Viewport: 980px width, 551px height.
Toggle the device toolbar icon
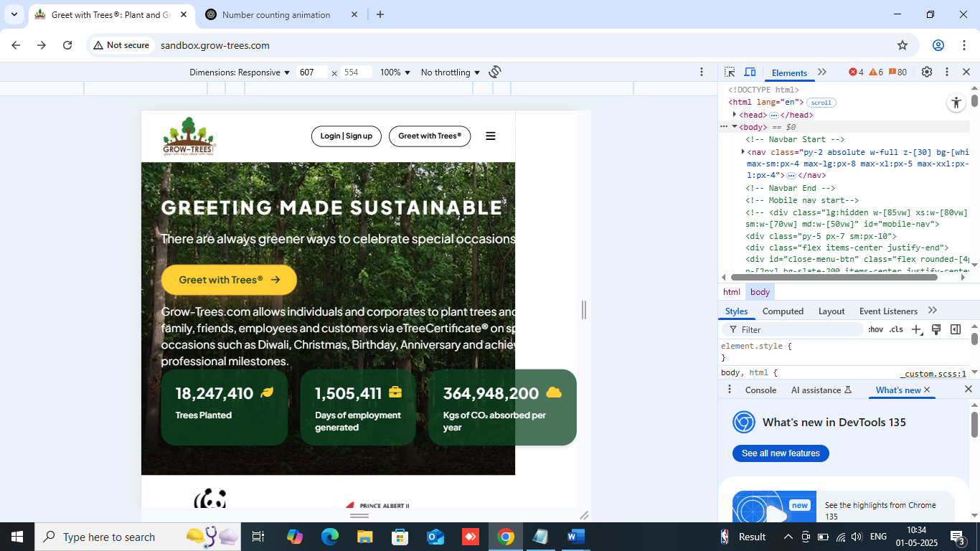coord(750,72)
